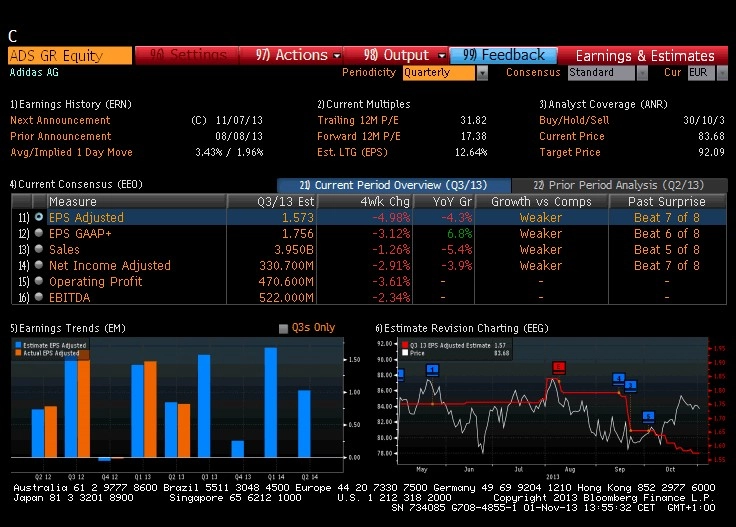
Task: Click the Buy/Hold/Sell value 30/10/3
Action: (704, 120)
